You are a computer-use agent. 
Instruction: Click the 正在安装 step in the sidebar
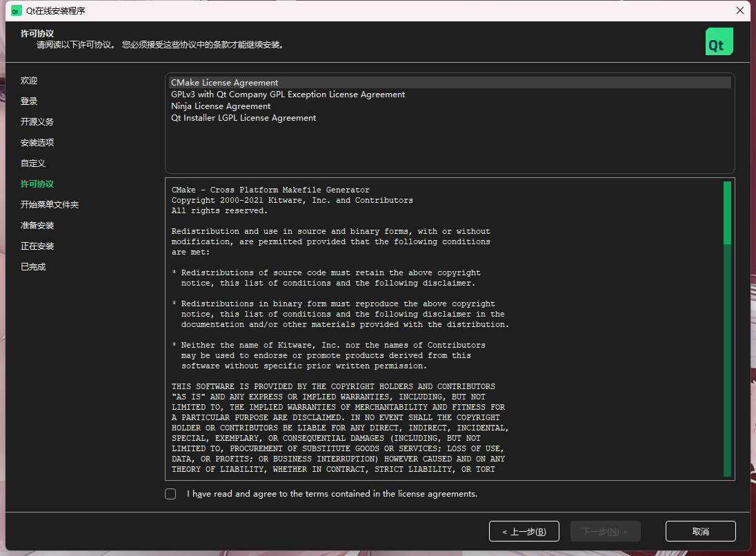coord(37,246)
